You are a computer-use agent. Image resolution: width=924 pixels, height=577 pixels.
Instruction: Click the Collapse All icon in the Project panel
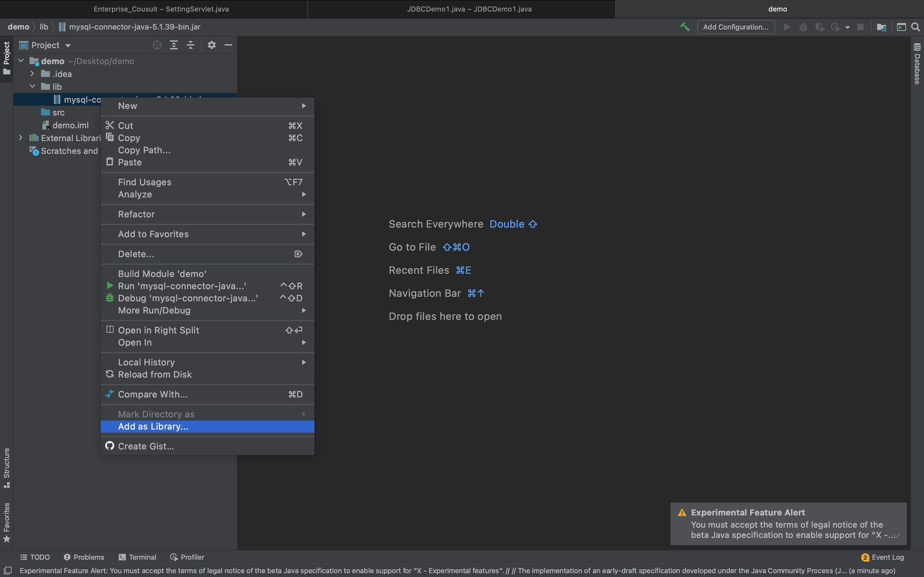click(191, 45)
